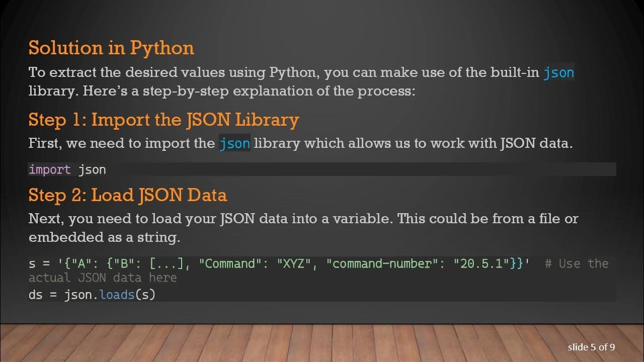Screen dimensions: 644x362
Task: Click the import keyword in the first code block
Action: (50, 169)
